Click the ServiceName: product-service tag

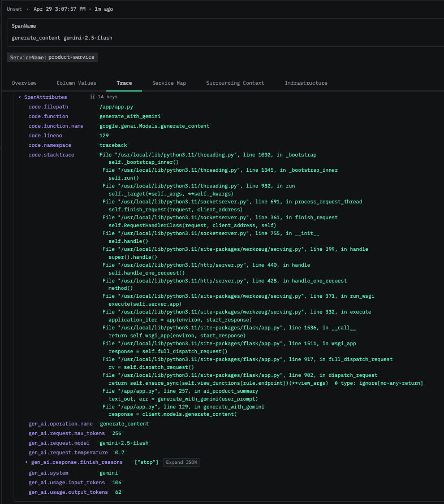[x=52, y=57]
